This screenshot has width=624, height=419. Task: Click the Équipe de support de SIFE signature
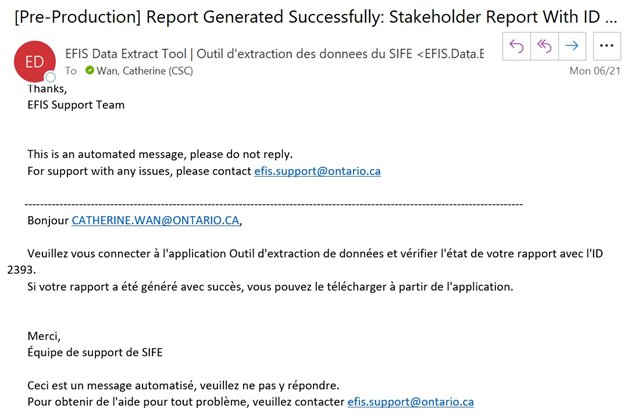(95, 352)
